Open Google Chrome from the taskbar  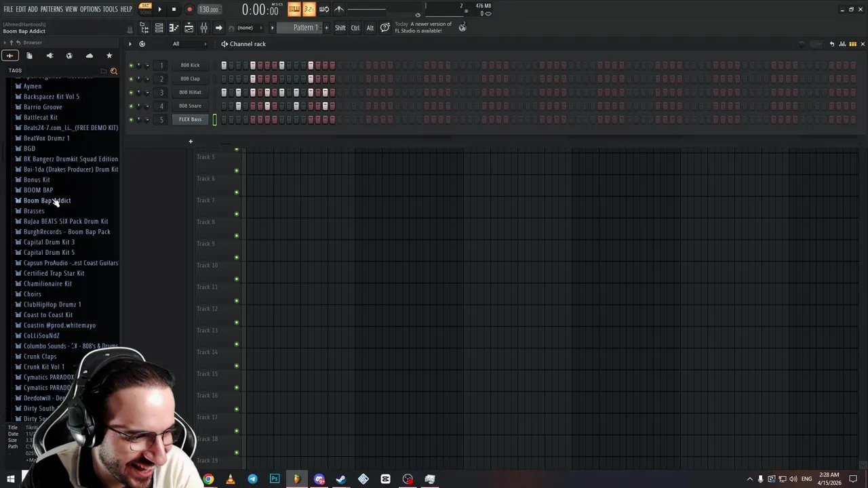208,479
